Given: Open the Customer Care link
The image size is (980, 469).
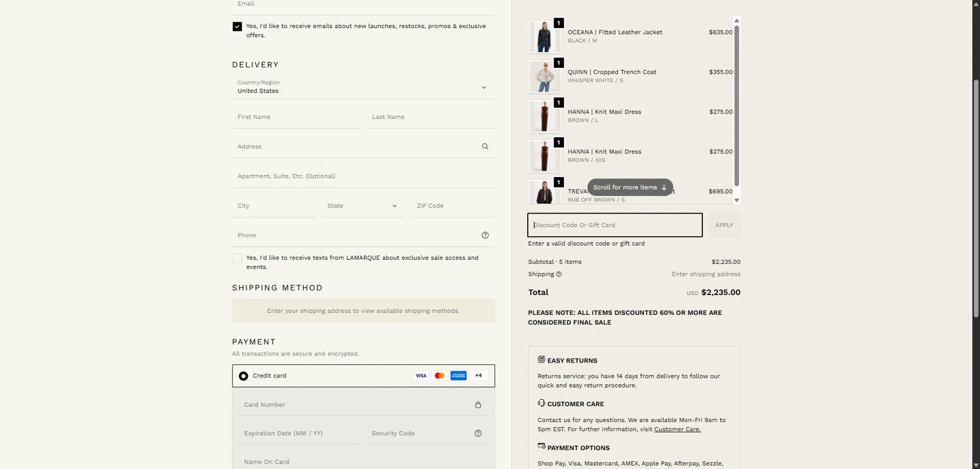Looking at the screenshot, I should [x=677, y=429].
